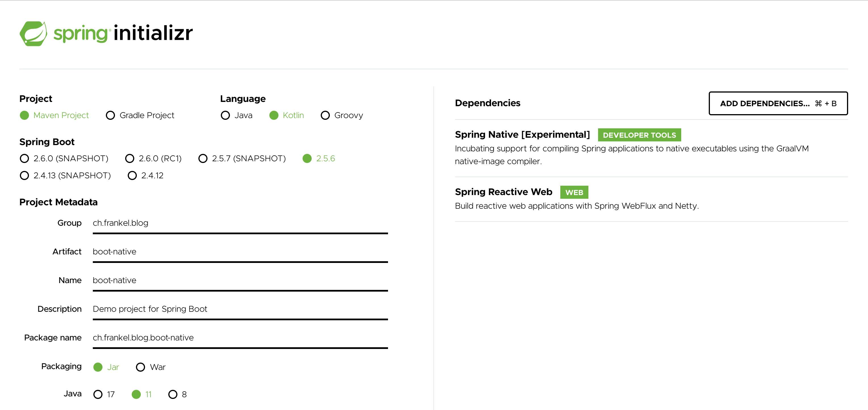
Task: Click the Name field below Artifact
Action: click(x=239, y=280)
